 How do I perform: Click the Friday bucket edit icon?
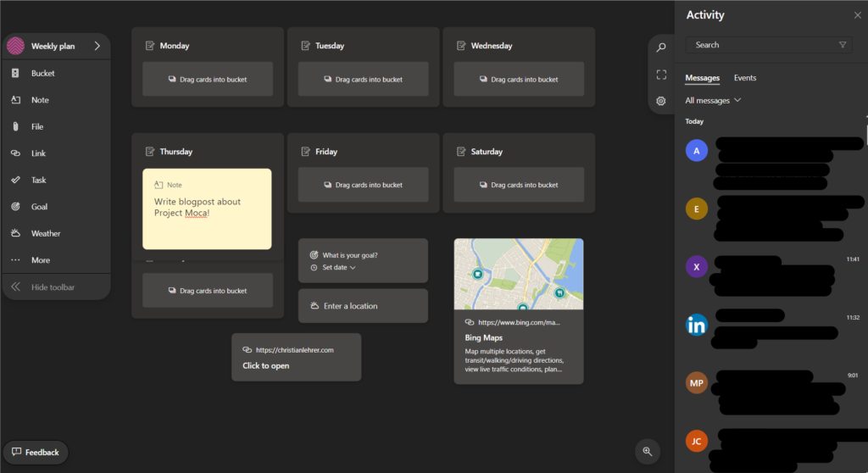click(x=305, y=151)
